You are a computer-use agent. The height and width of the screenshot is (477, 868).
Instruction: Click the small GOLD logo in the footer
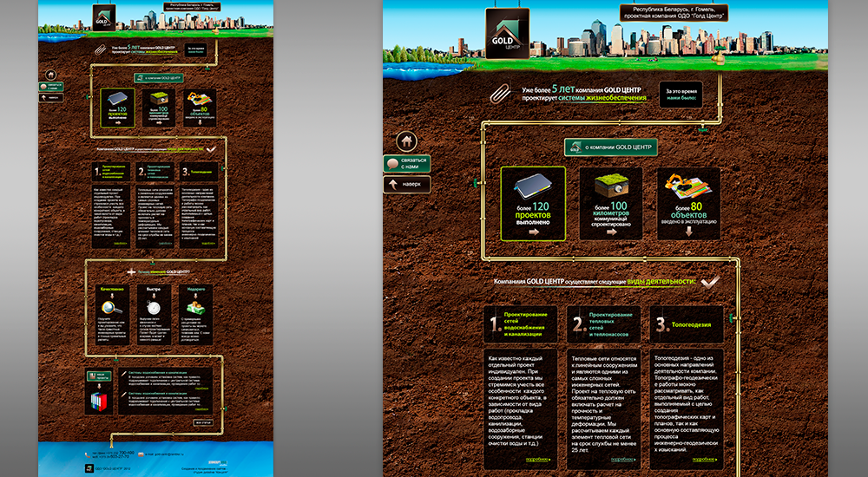[89, 468]
